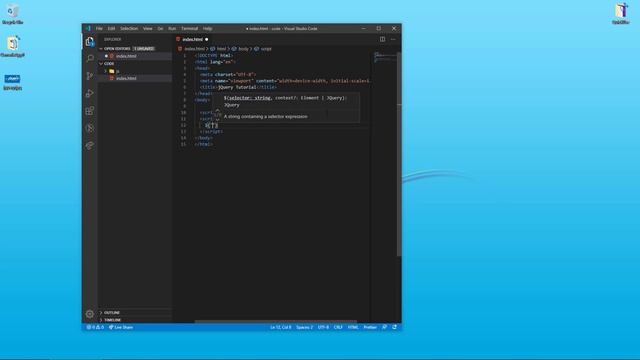Image resolution: width=640 pixels, height=360 pixels.
Task: Click the feedback icon in status bar
Action: 384,327
